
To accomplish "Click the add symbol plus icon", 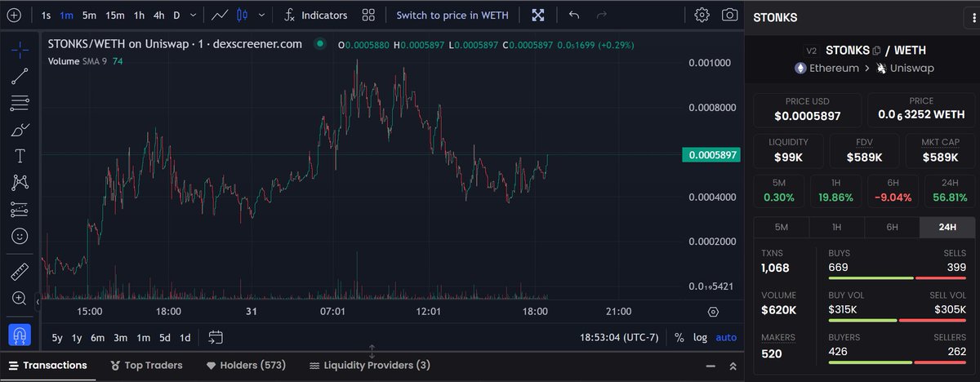I will (x=14, y=15).
